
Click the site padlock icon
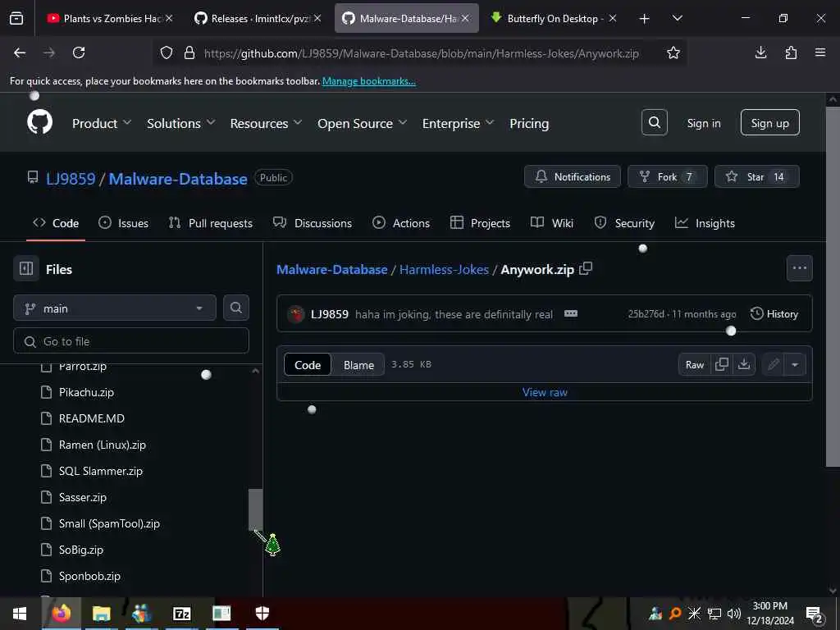189,52
